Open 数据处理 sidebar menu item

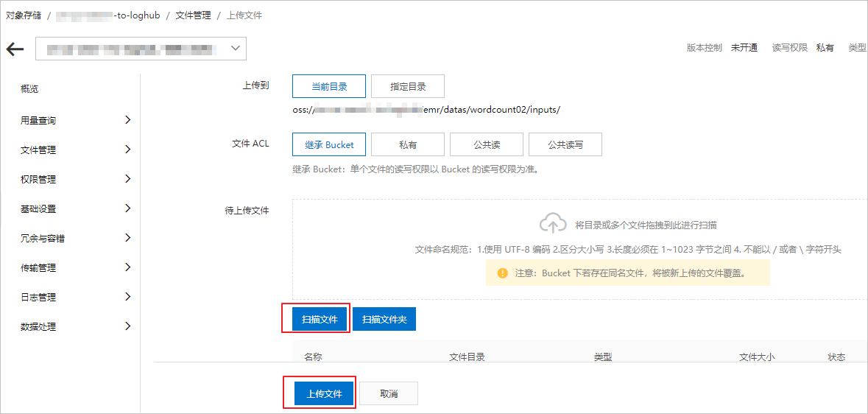38,326
